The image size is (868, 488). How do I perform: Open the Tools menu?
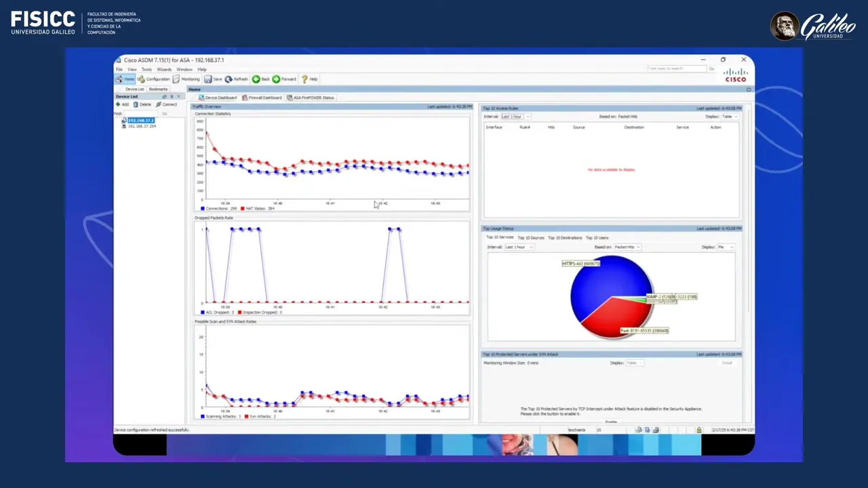[146, 69]
